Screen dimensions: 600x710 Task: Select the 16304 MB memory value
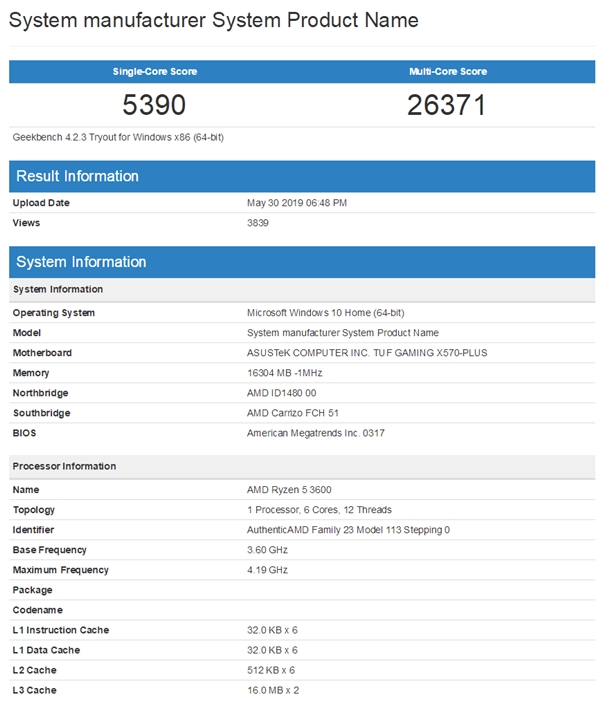284,373
